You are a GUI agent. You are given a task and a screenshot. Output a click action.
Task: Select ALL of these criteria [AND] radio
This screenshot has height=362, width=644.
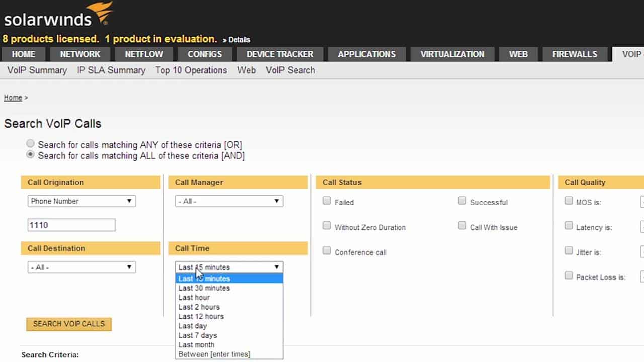coord(31,154)
